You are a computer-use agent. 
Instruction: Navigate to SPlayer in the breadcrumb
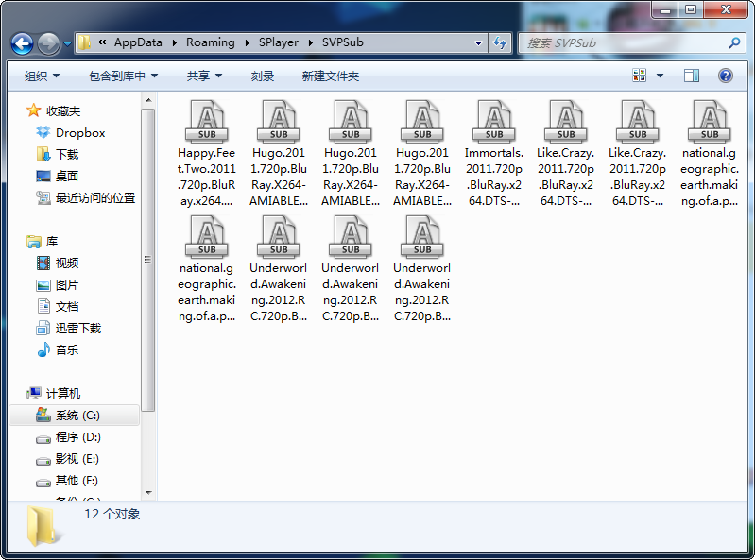pos(279,42)
